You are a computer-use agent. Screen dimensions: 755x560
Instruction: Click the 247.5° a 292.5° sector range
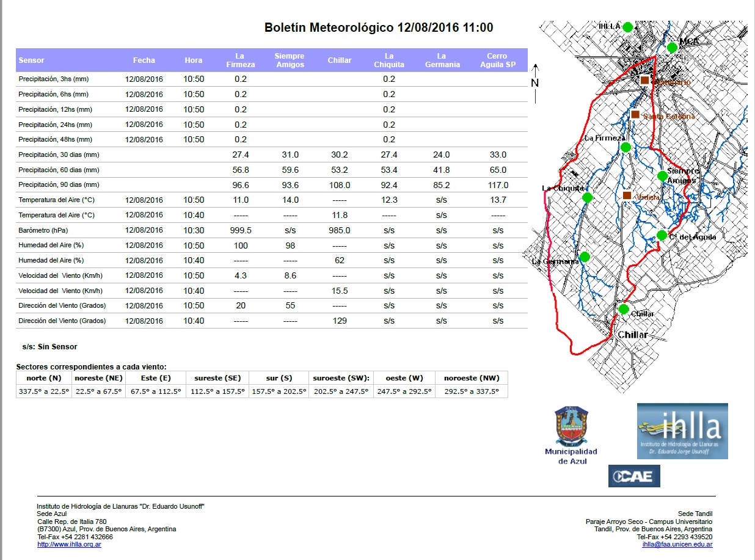click(x=404, y=392)
